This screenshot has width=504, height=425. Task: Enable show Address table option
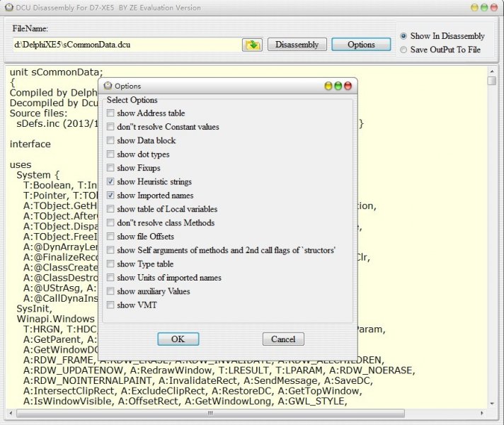(x=110, y=113)
